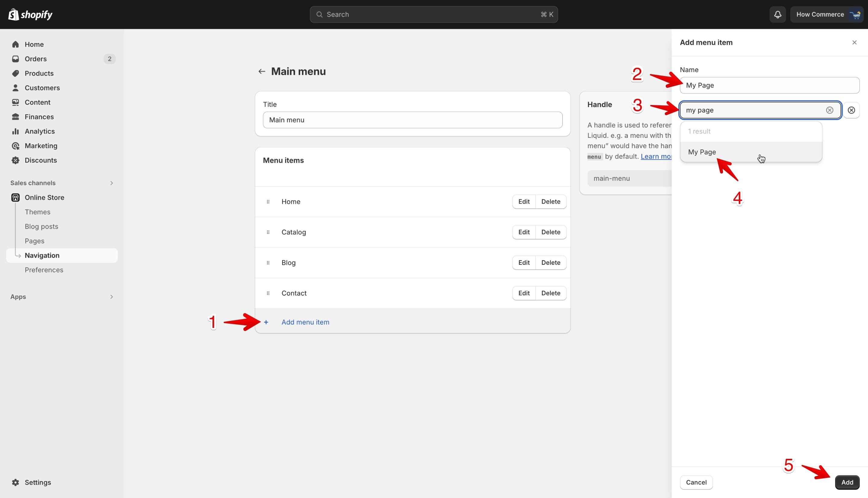Open Themes under Online Store
The image size is (868, 498).
point(38,212)
